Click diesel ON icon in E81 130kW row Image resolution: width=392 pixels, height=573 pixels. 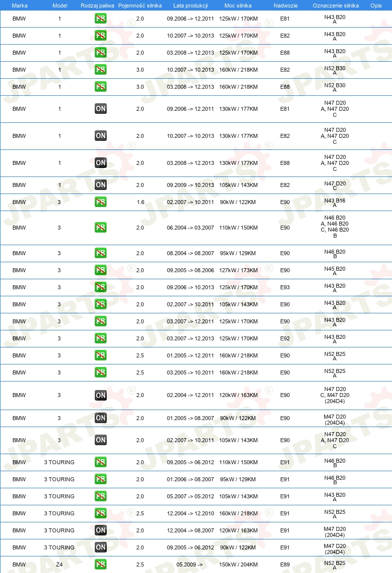point(100,108)
